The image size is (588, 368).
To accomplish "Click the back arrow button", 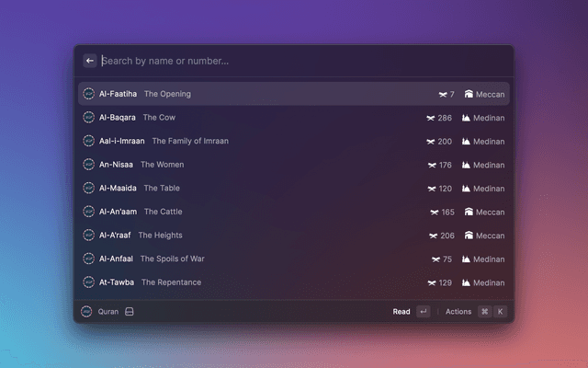I will tap(90, 61).
